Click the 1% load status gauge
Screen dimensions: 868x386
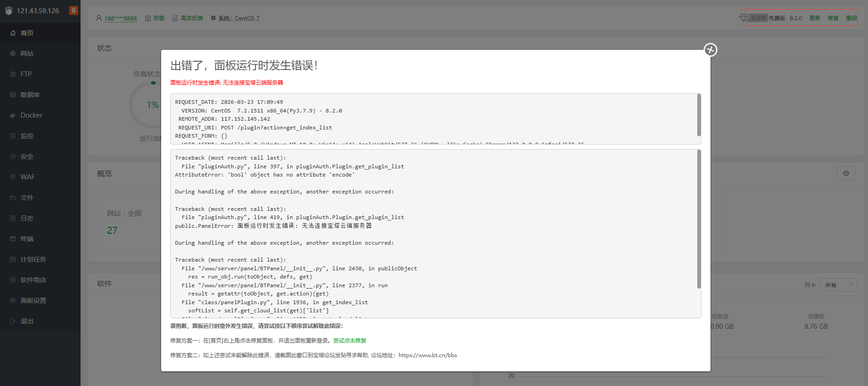click(x=152, y=105)
